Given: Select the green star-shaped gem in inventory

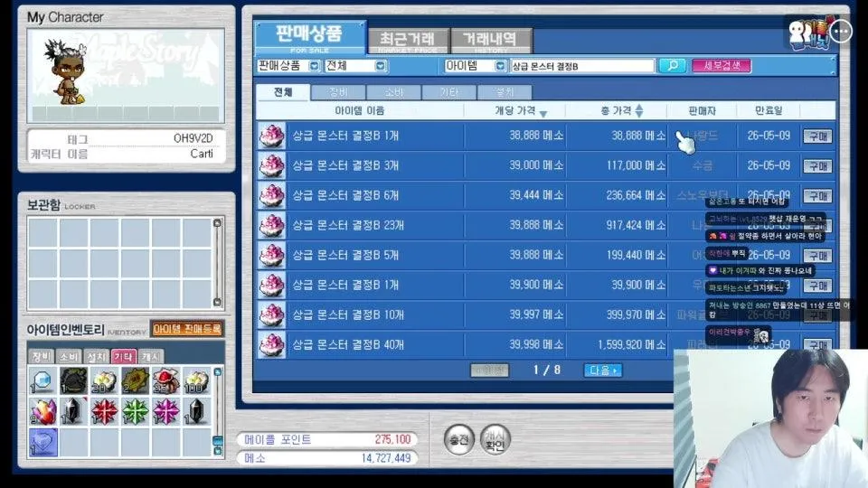Looking at the screenshot, I should click(135, 412).
